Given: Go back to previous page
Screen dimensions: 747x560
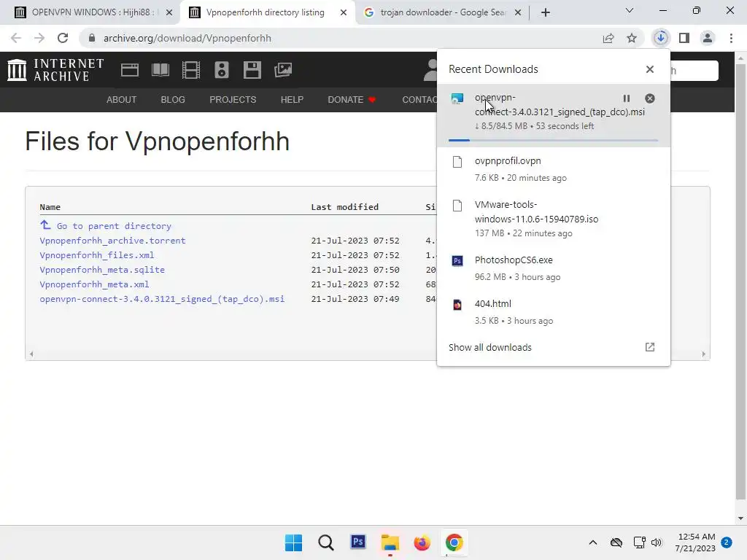Looking at the screenshot, I should tap(16, 38).
